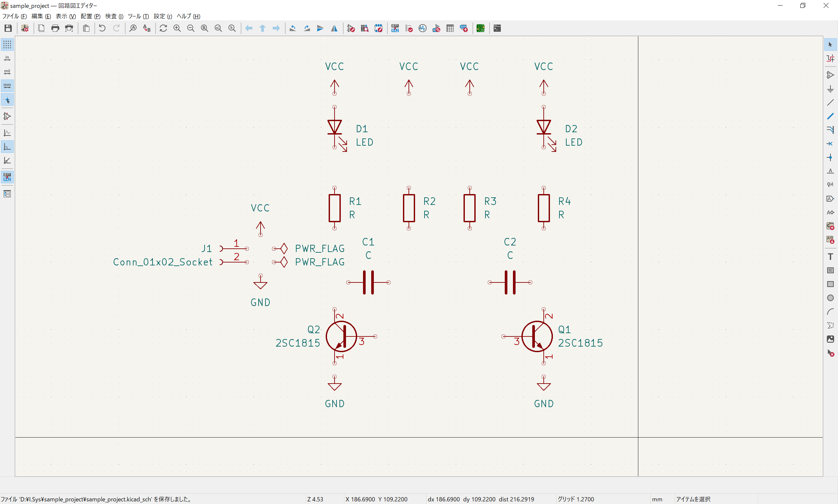The width and height of the screenshot is (838, 504).
Task: Select the Draw Arc tool
Action: click(830, 312)
